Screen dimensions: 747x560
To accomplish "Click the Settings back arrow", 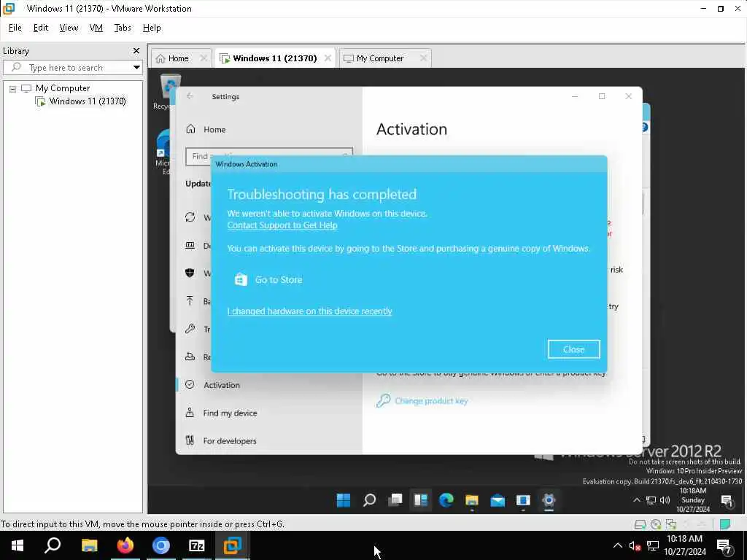I will point(190,96).
